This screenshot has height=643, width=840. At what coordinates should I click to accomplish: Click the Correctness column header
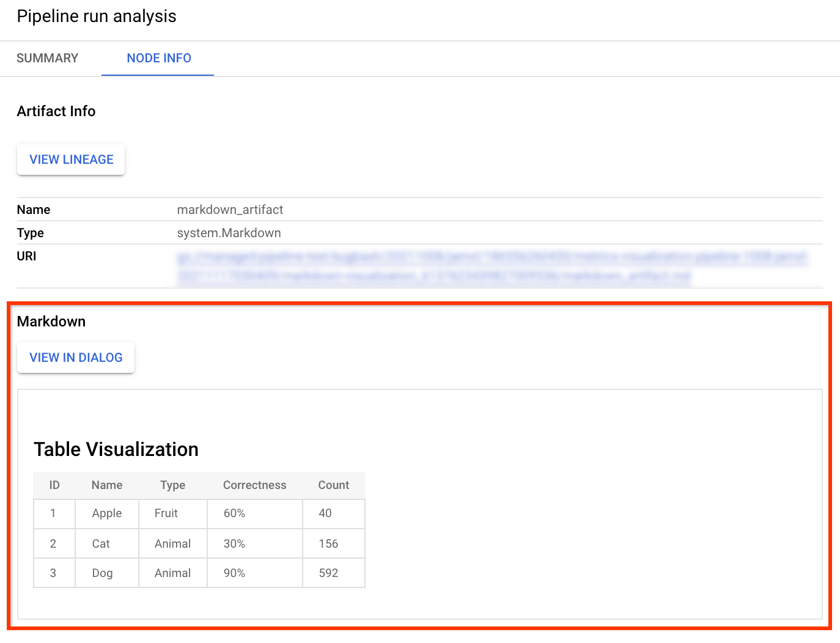click(254, 485)
